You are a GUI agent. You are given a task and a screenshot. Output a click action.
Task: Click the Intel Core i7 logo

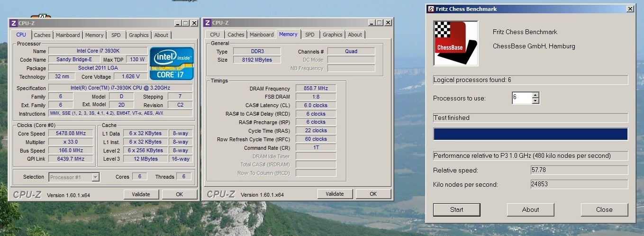(x=172, y=64)
